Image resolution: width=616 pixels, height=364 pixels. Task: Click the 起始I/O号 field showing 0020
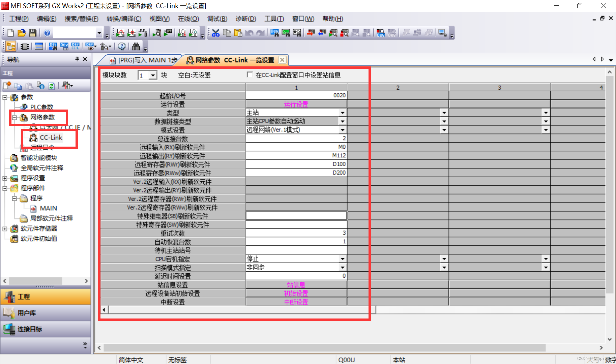296,95
